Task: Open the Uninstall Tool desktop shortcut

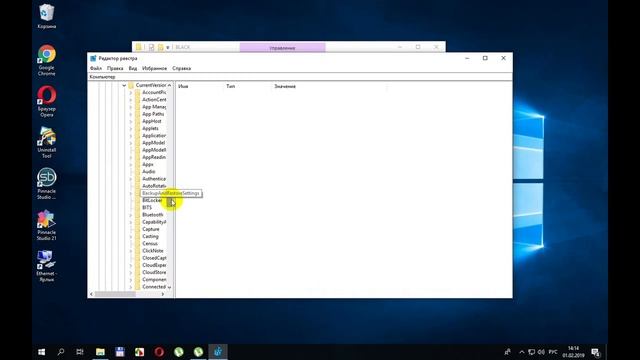Action: pos(47,142)
